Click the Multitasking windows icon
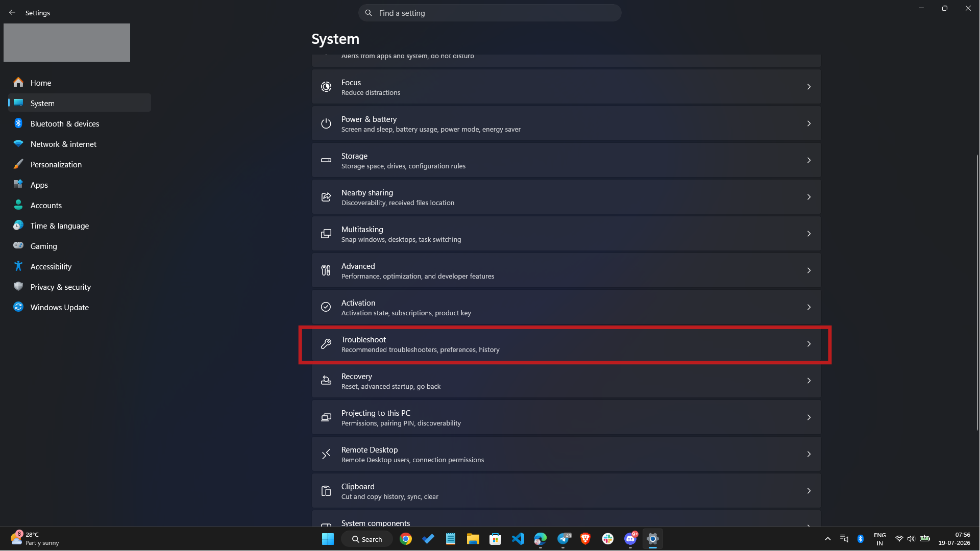980x551 pixels. click(326, 234)
